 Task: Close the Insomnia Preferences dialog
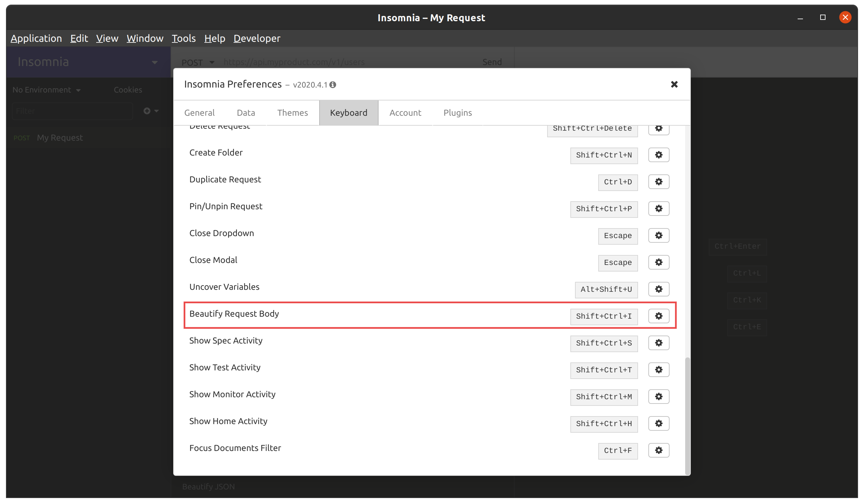click(x=674, y=84)
